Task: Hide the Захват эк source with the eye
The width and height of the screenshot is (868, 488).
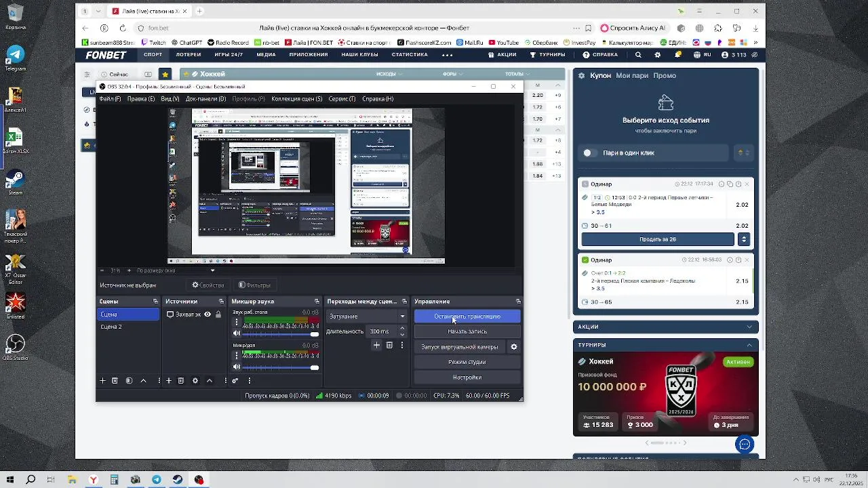Action: [208, 314]
